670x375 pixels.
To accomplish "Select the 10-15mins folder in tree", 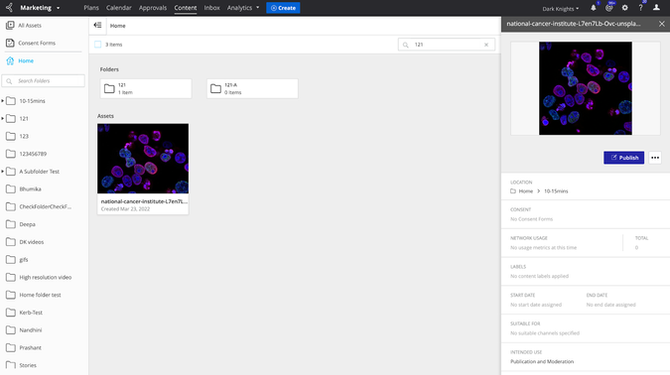I will click(32, 101).
